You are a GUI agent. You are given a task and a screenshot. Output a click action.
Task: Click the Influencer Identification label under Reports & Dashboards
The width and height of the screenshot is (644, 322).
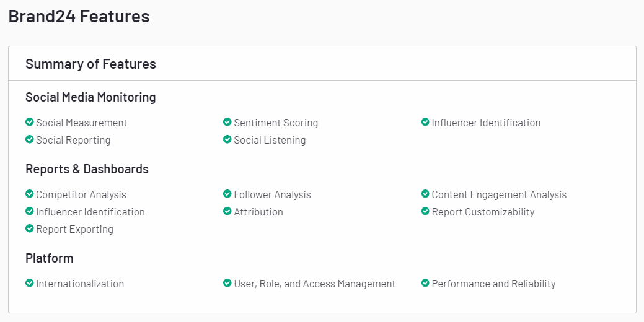pos(90,212)
